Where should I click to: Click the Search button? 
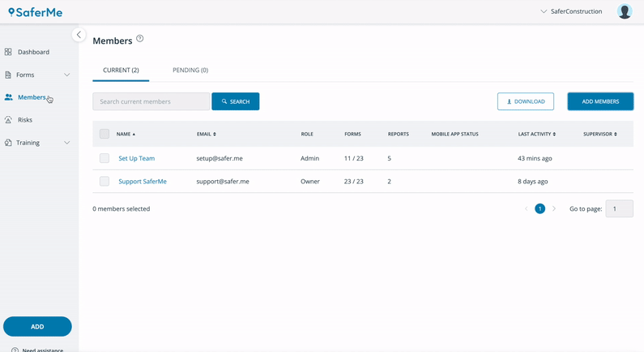click(x=236, y=101)
